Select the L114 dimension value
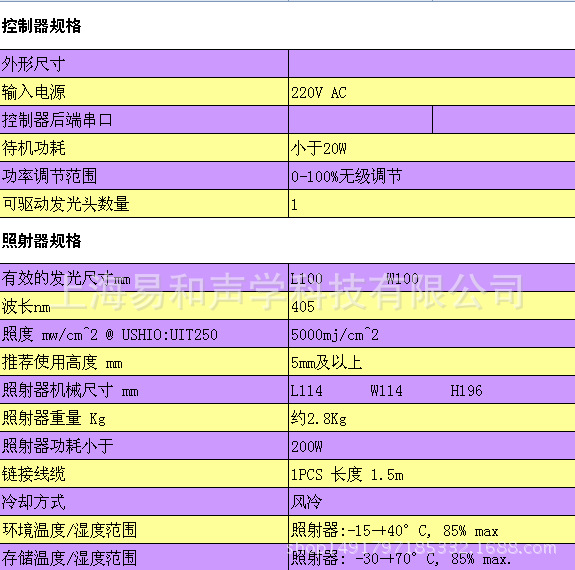Screen dimensions: 575x570 [307, 391]
